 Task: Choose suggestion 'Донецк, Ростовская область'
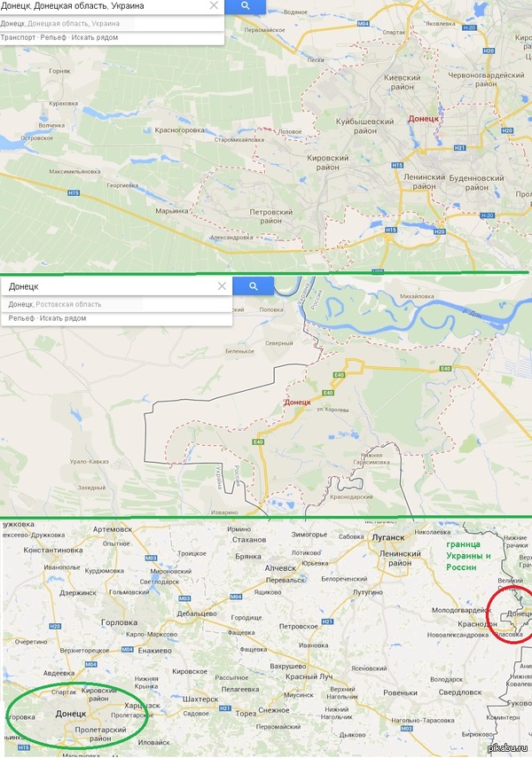[55, 304]
